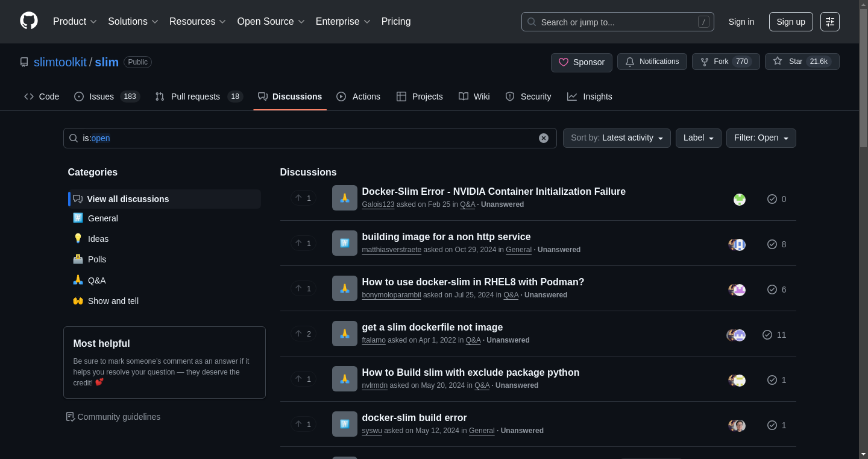Open How to use docker-slim in RHEL8 discussion
This screenshot has width=868, height=459.
pyautogui.click(x=473, y=282)
